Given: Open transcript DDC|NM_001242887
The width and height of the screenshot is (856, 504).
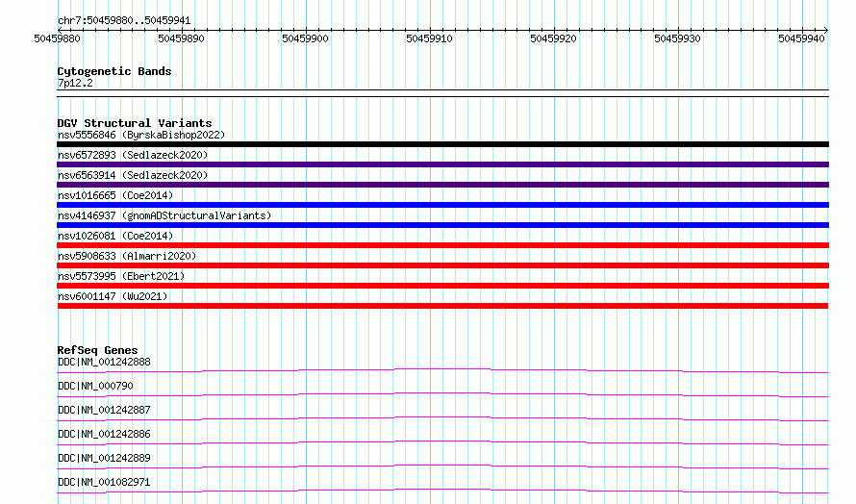Looking at the screenshot, I should (104, 410).
